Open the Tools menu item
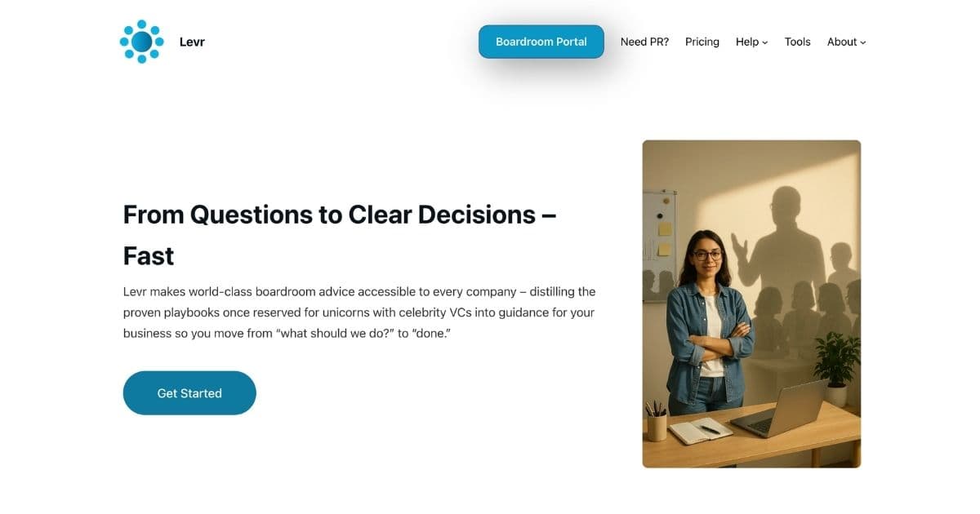Screen dimensions: 980x514 [798, 42]
